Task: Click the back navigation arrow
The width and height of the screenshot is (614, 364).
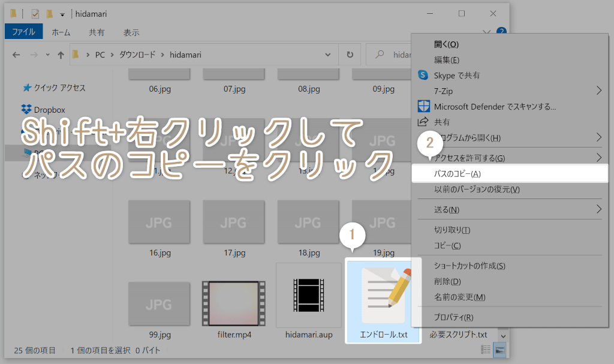Action: [16, 55]
